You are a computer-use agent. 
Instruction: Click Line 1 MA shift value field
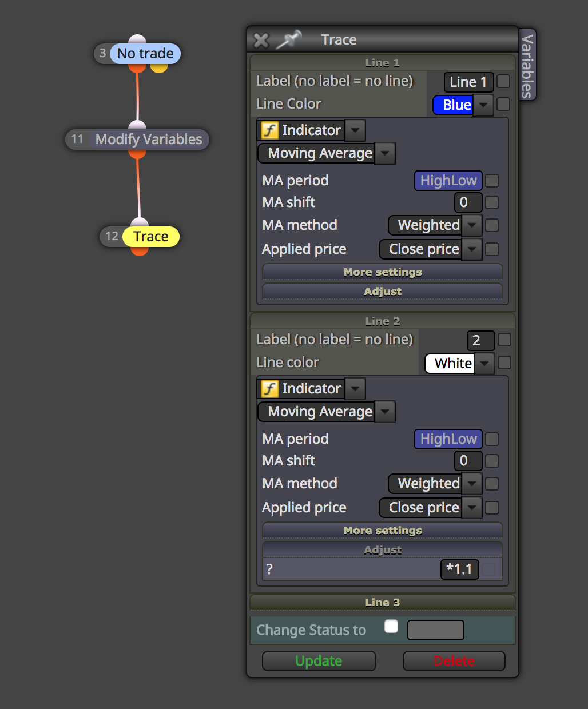click(x=468, y=202)
